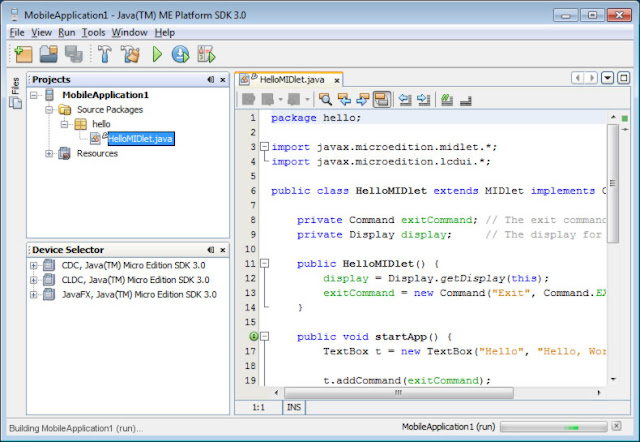This screenshot has height=442, width=640.
Task: Close the HelloMIDlet.java editor tab
Action: pyautogui.click(x=337, y=80)
